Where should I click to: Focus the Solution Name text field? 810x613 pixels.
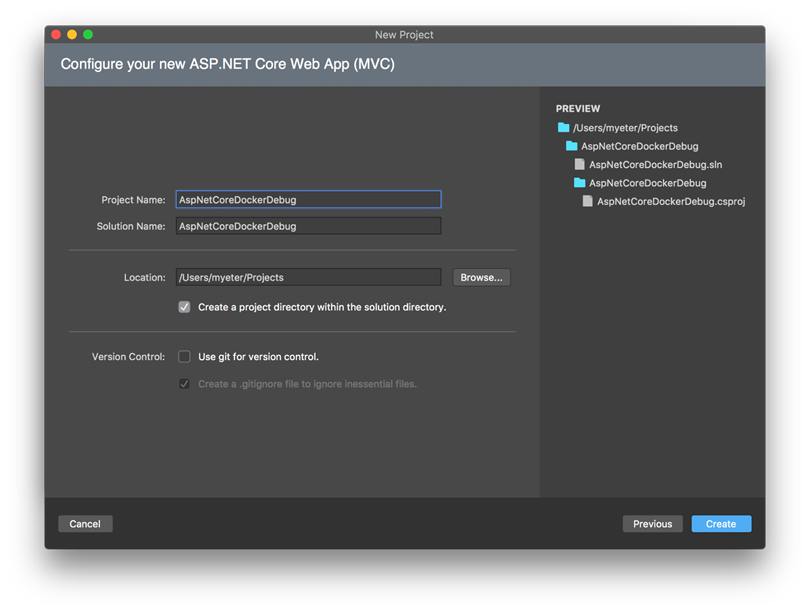tap(308, 226)
